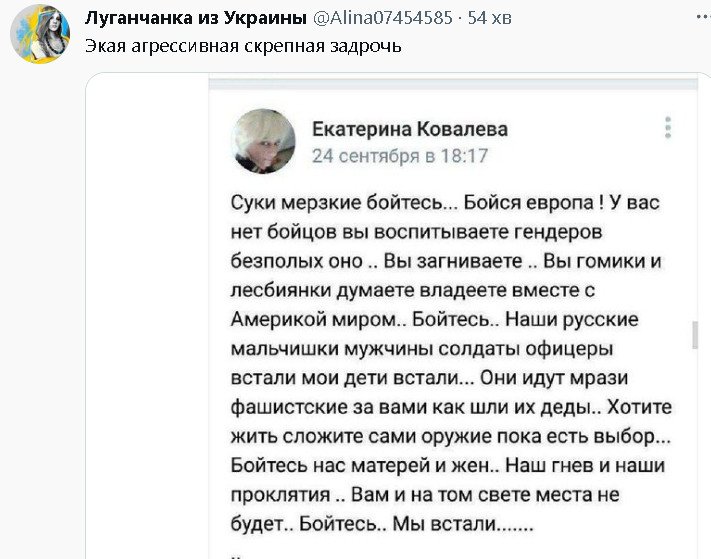Open the post date 24 сентября в 18:17
Screen dimensions: 711x559
coord(399,156)
